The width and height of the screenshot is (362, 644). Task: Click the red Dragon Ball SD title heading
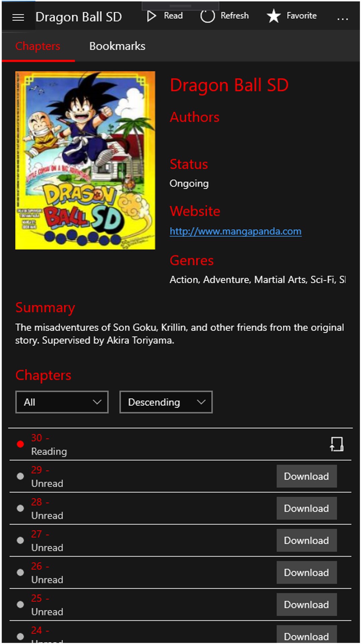(229, 85)
